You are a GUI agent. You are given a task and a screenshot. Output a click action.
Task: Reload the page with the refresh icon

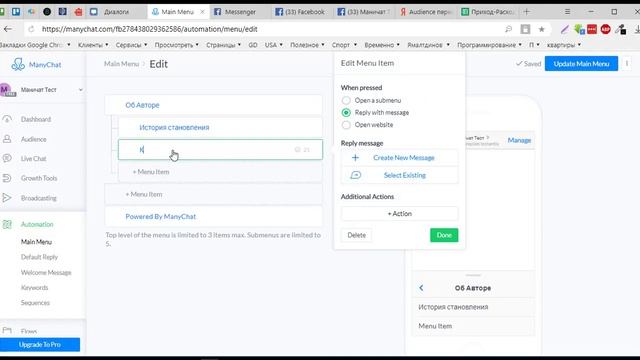point(31,29)
